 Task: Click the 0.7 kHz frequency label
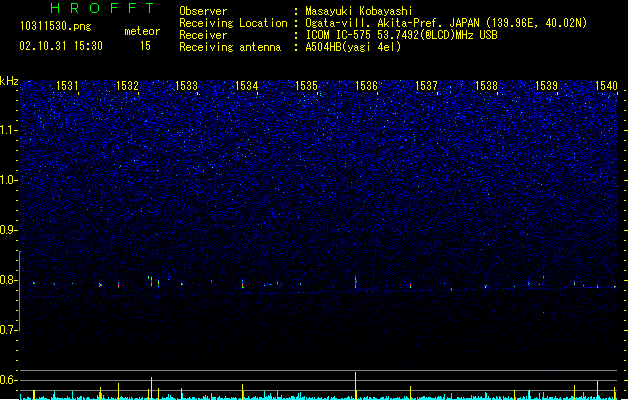coord(9,330)
